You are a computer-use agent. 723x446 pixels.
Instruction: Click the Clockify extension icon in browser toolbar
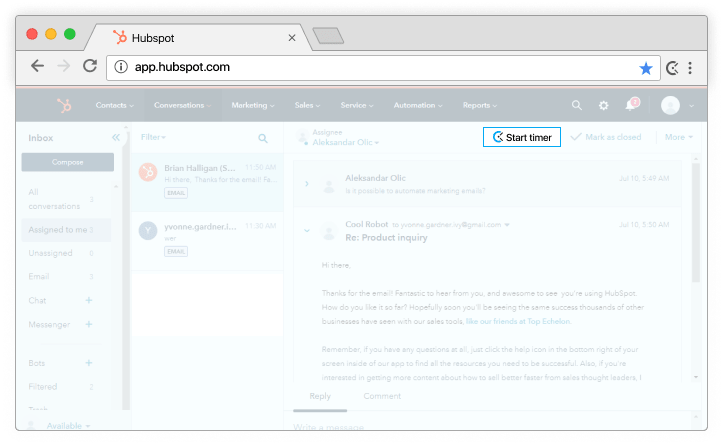(672, 68)
